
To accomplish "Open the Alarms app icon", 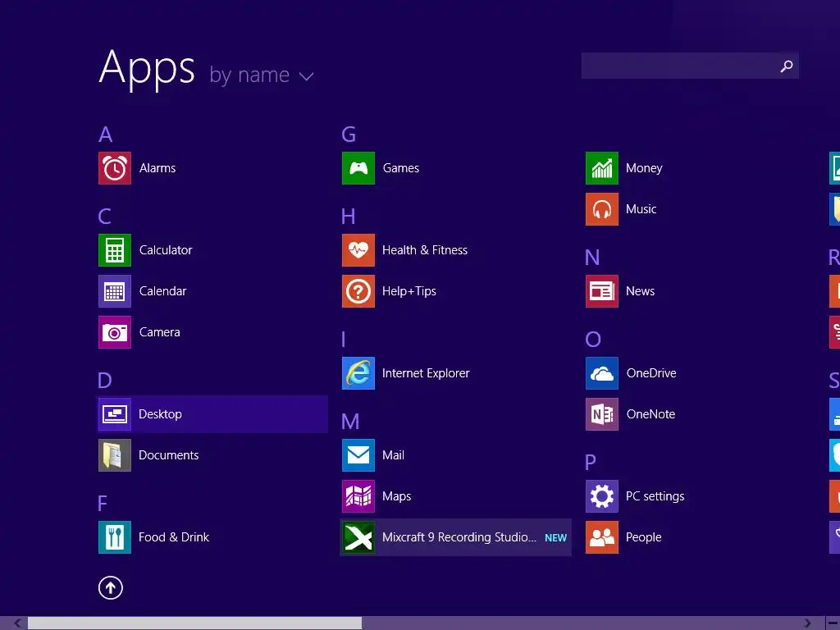I will click(115, 168).
